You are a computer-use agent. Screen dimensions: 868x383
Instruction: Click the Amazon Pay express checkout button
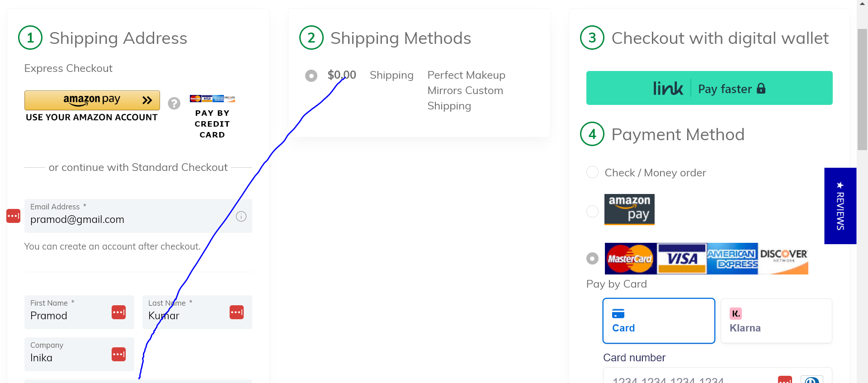(x=92, y=100)
